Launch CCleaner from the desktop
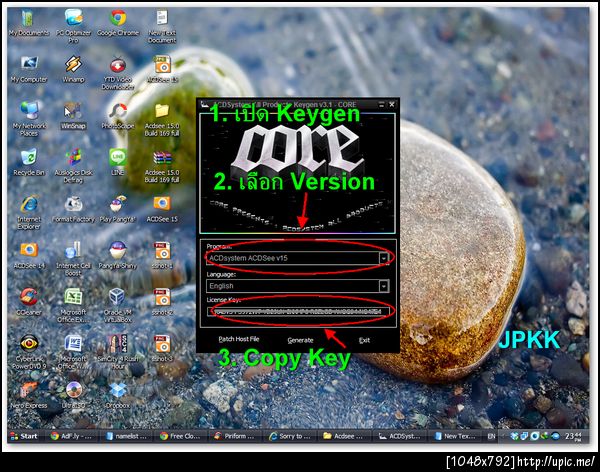 (x=29, y=302)
